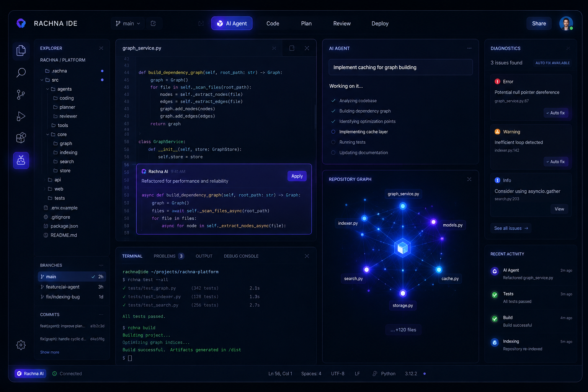
Task: Click Show more under Commits
Action: [x=50, y=352]
